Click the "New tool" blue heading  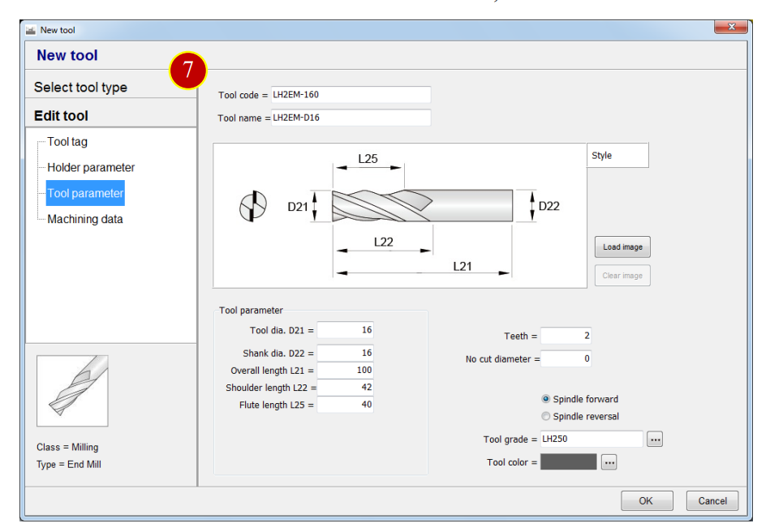click(67, 55)
